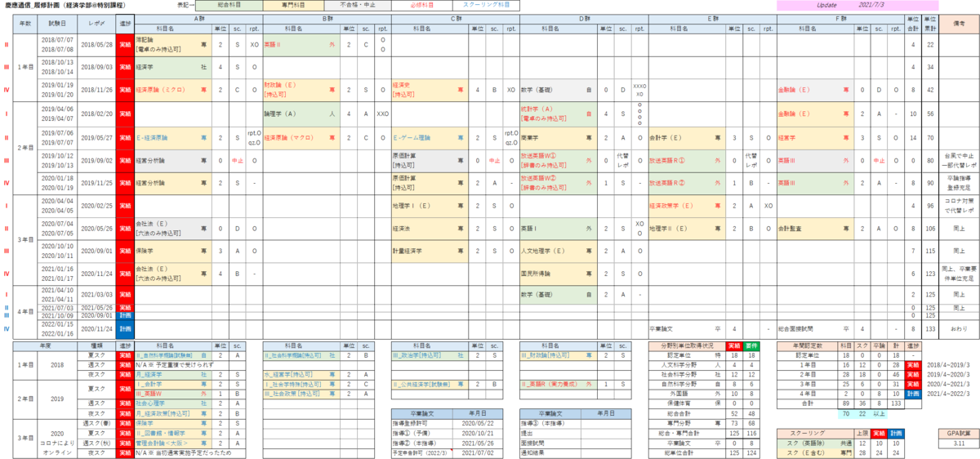Viewport: 980px width, 459px height.
Task: Select the E-経済原論 subject cell
Action: 172,138
